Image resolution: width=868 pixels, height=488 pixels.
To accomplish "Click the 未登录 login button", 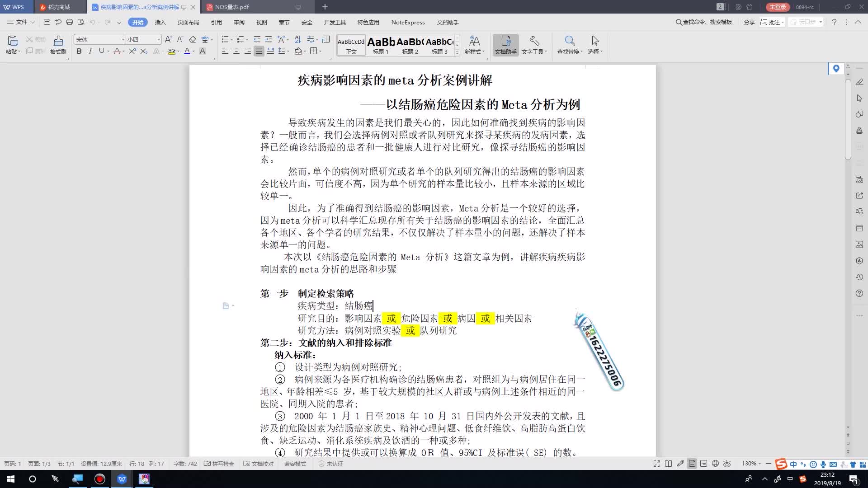I will pos(778,7).
